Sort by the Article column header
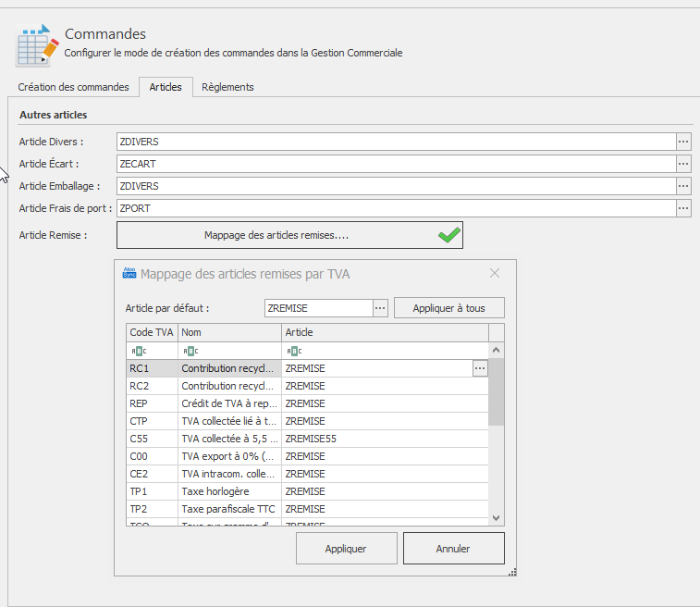Screen dimensions: 700x607 click(x=385, y=332)
